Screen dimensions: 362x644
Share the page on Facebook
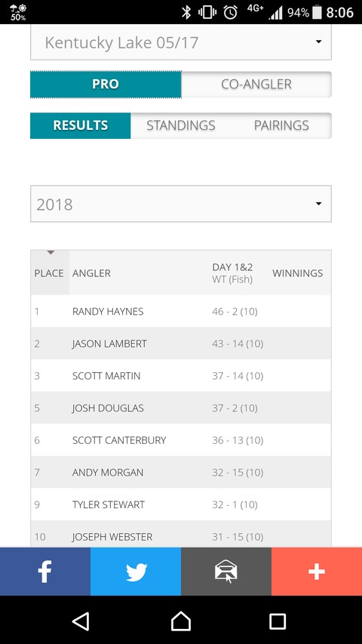click(x=45, y=572)
